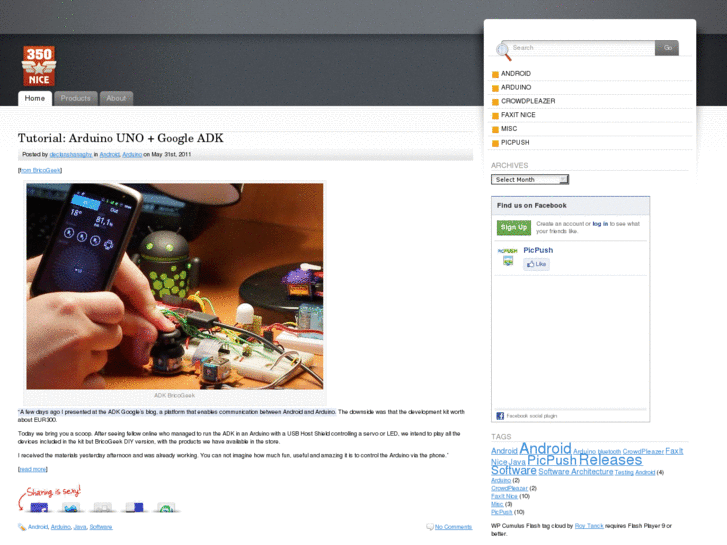Click the large Releases tag in cloud
This screenshot has height=545, width=727.
[610, 460]
